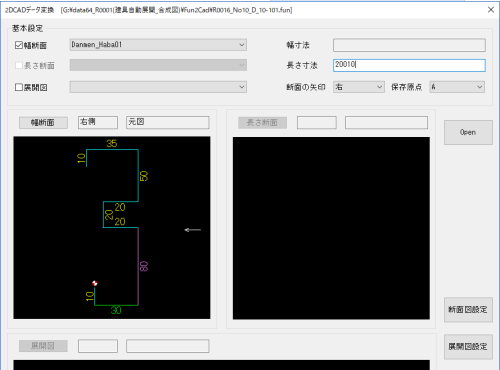Click the 幅寸法 input field

[x=409, y=45]
